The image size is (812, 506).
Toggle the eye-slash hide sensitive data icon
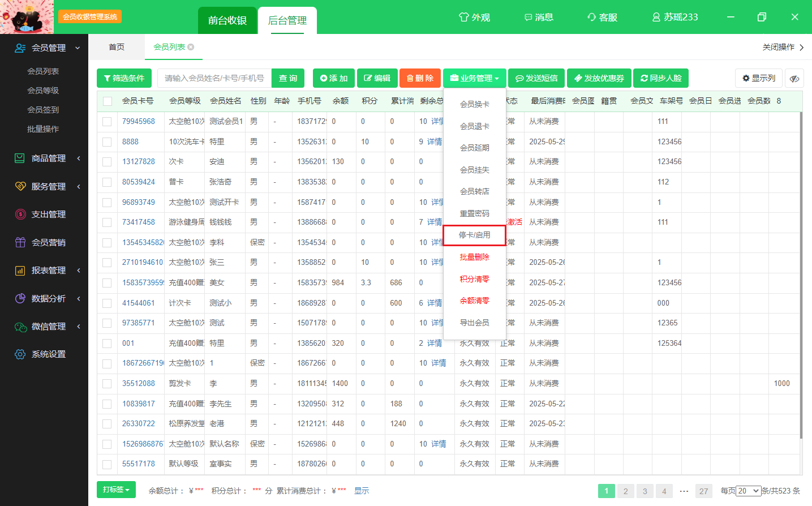[794, 78]
